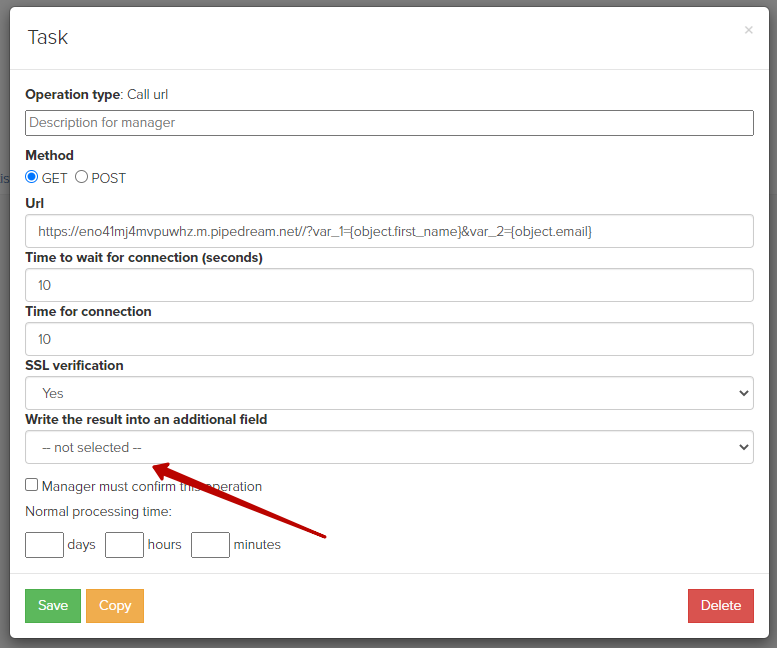Click the red Delete button
This screenshot has height=648, width=777.
[721, 605]
